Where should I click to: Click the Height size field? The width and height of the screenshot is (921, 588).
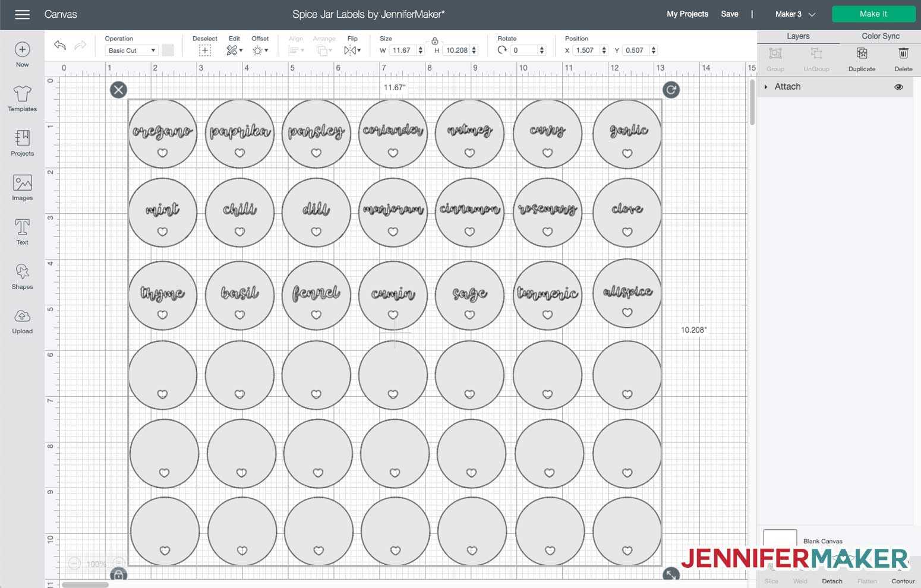pos(456,50)
